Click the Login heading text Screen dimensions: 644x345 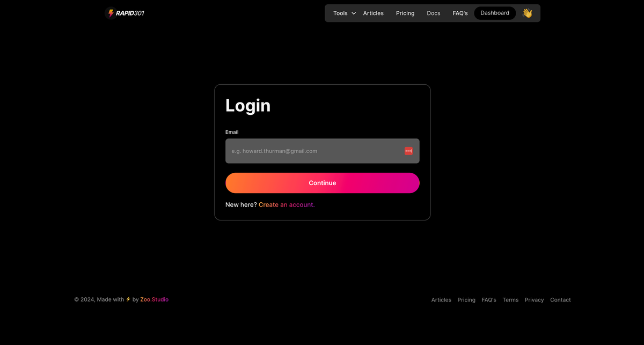248,106
